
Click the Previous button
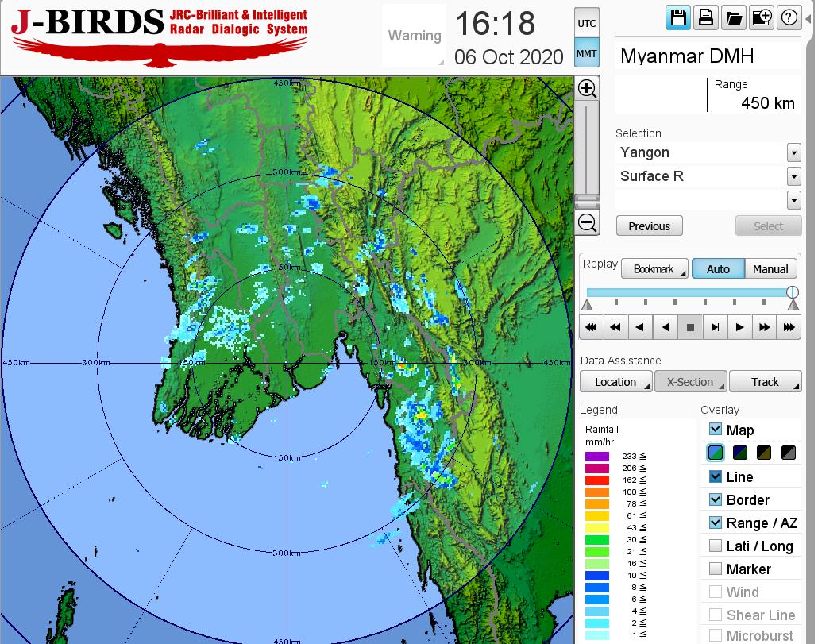pos(649,226)
